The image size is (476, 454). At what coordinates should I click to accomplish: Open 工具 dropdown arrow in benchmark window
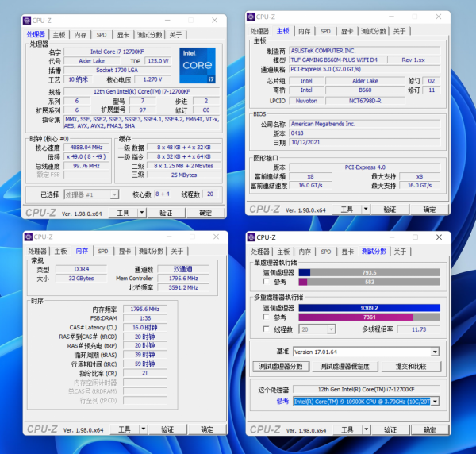coord(366,429)
